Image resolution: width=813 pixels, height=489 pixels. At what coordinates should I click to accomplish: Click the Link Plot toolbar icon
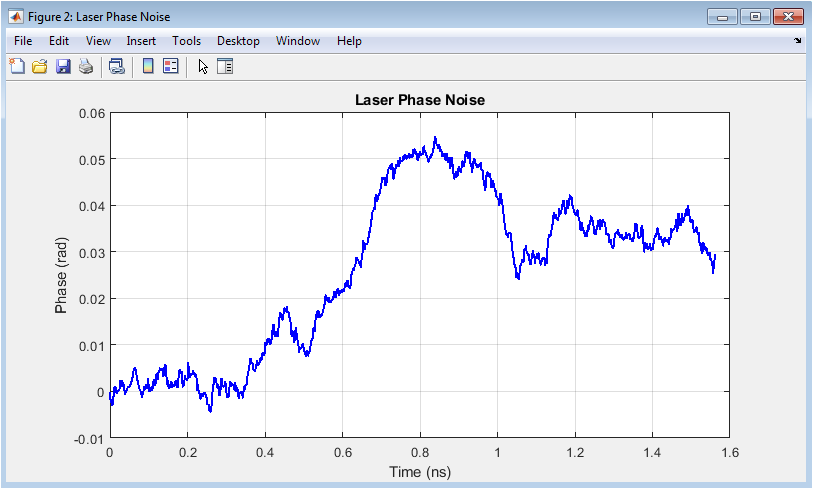tap(117, 67)
